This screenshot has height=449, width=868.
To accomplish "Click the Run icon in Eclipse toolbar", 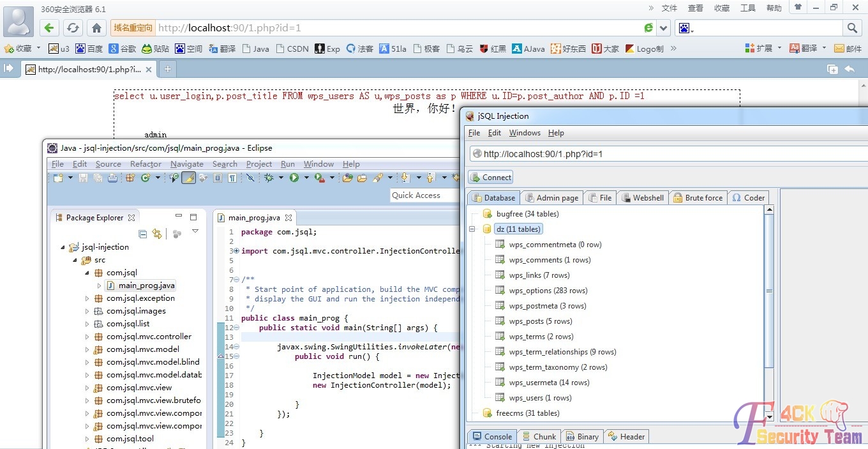I will (x=294, y=178).
